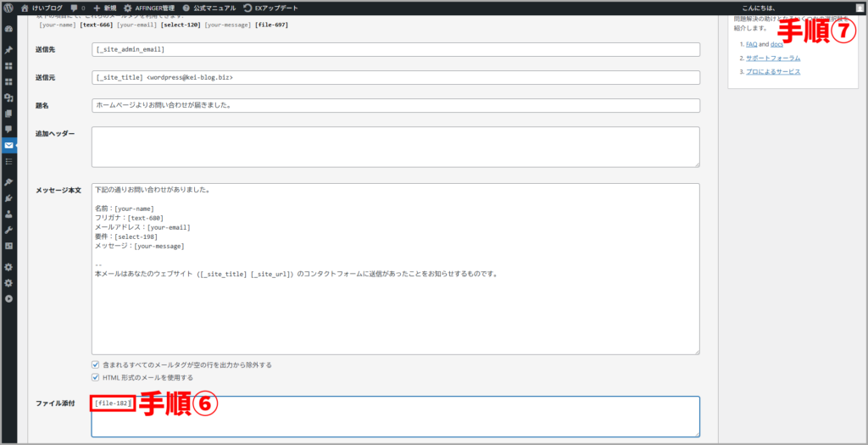Open the Users icon in sidebar
868x445 pixels.
click(9, 214)
